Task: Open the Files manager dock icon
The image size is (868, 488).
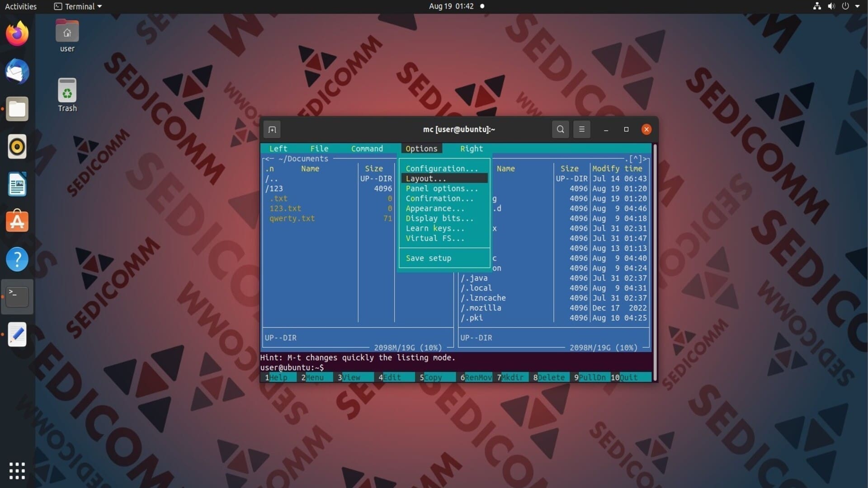Action: pyautogui.click(x=17, y=109)
